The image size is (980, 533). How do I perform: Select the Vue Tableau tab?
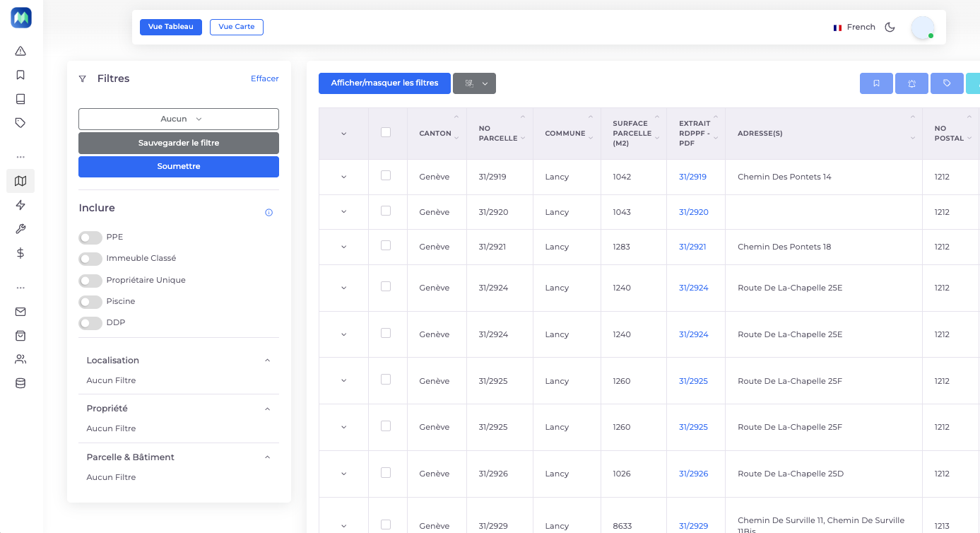tap(171, 27)
